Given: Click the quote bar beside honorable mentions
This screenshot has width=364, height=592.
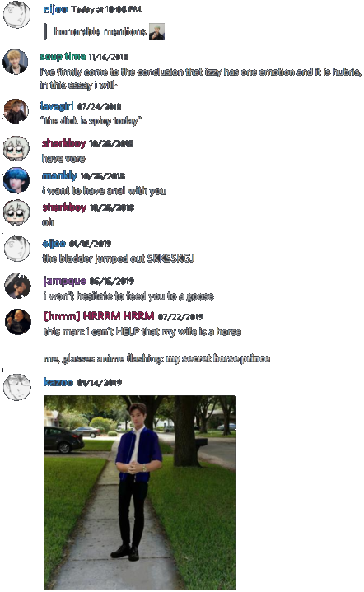Looking at the screenshot, I should tap(45, 31).
